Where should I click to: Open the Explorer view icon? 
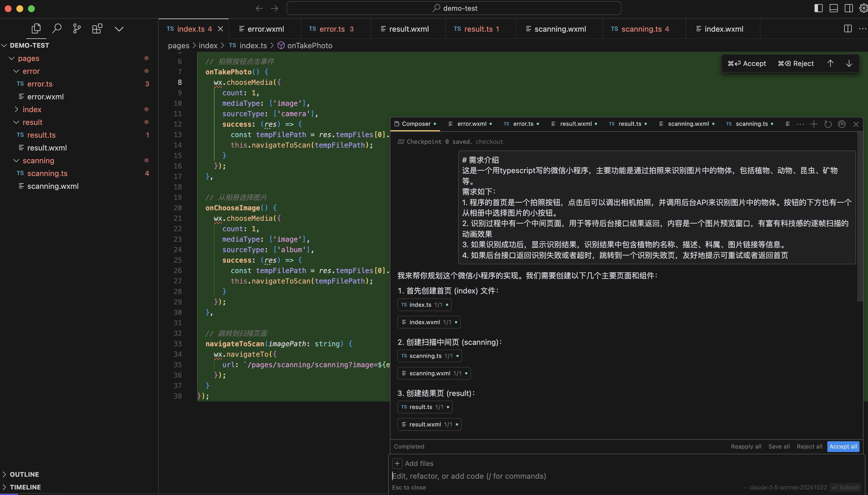coord(36,28)
